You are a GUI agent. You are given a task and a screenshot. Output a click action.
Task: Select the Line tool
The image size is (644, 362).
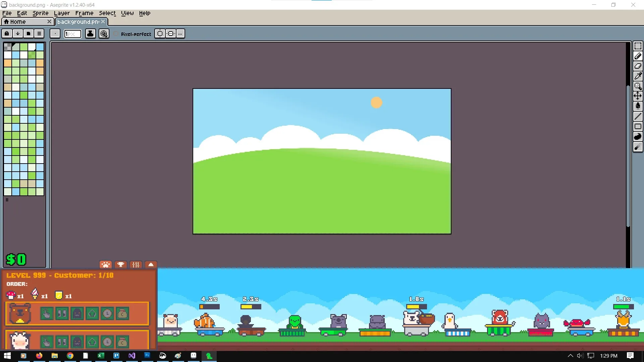[638, 116]
